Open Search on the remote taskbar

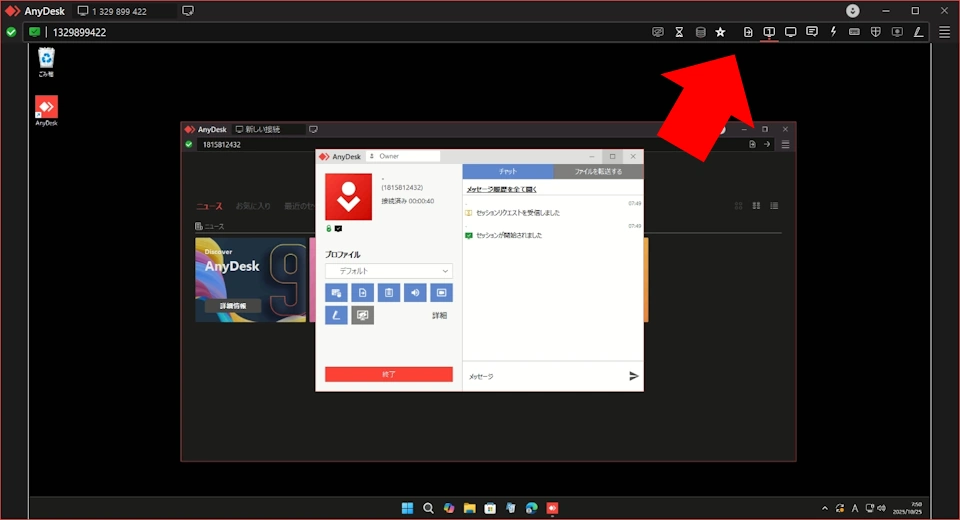428,508
